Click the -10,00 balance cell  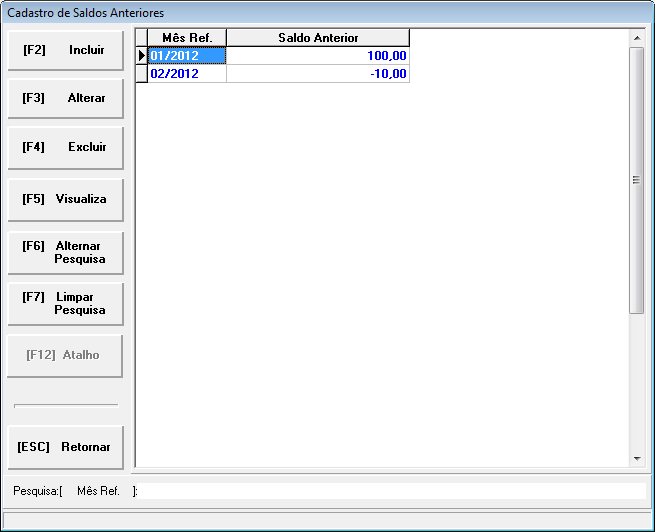318,74
